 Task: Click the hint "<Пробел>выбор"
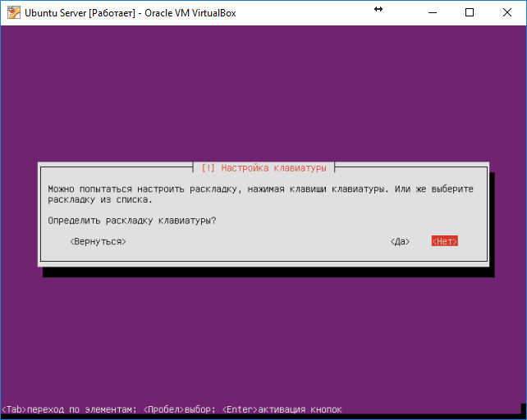pyautogui.click(x=179, y=409)
